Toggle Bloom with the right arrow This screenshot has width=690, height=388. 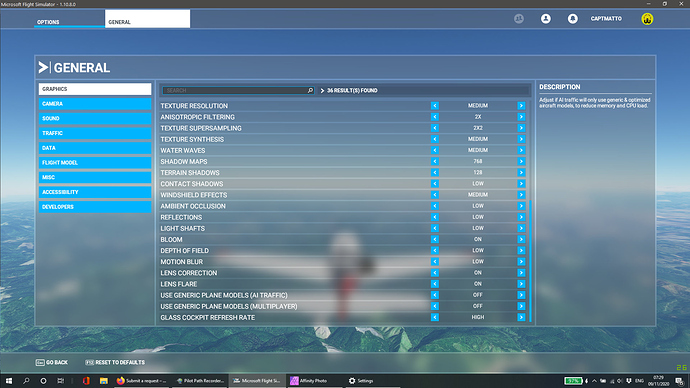[521, 239]
